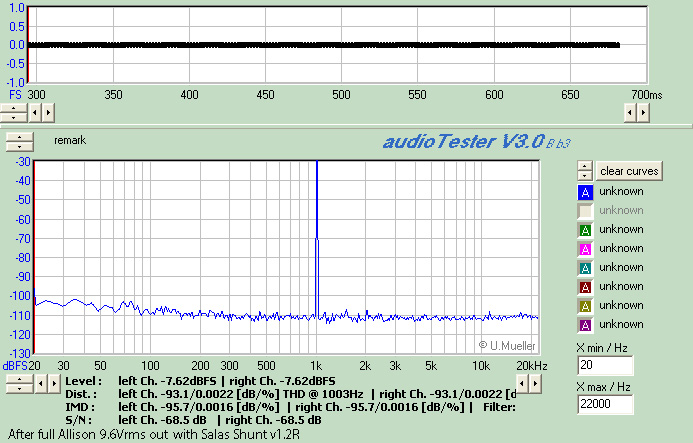
Task: Click unknown label next to purple swatch
Action: click(621, 325)
